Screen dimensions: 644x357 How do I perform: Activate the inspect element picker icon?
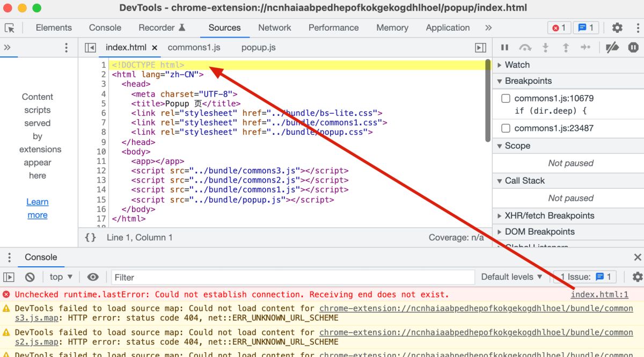pos(9,28)
